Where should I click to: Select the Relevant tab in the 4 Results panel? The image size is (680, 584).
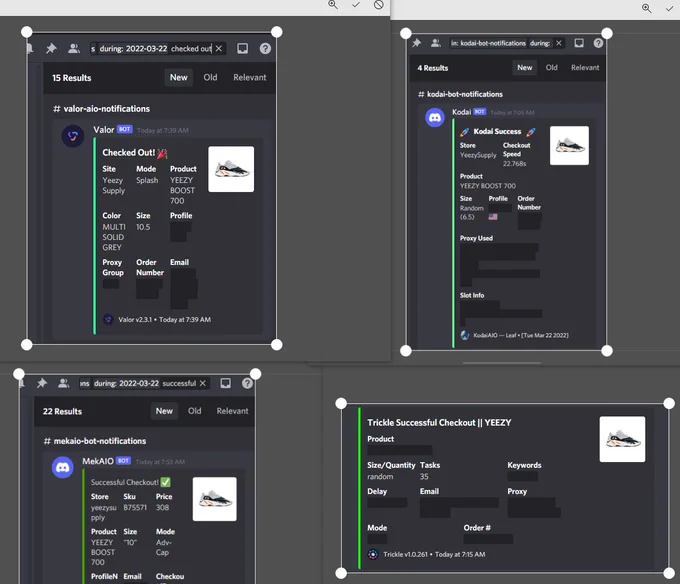pos(585,68)
